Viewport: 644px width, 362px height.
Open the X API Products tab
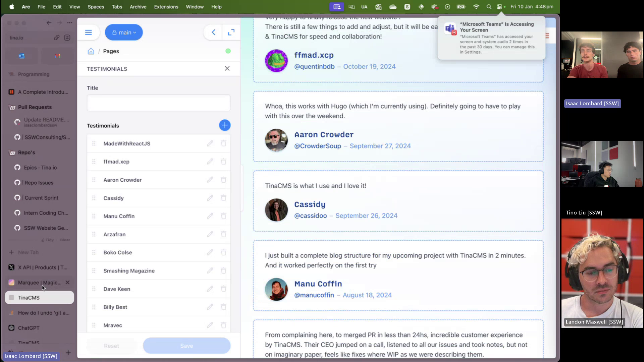tap(40, 267)
